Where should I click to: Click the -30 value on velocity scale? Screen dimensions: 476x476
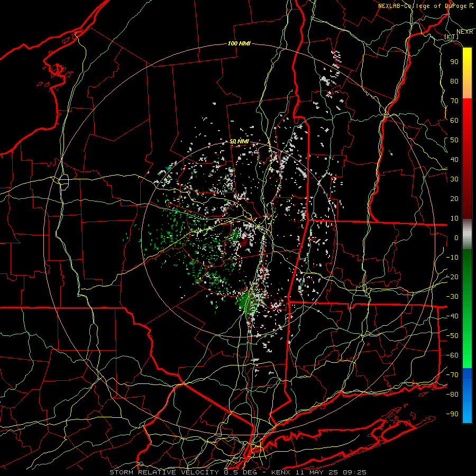click(x=452, y=297)
